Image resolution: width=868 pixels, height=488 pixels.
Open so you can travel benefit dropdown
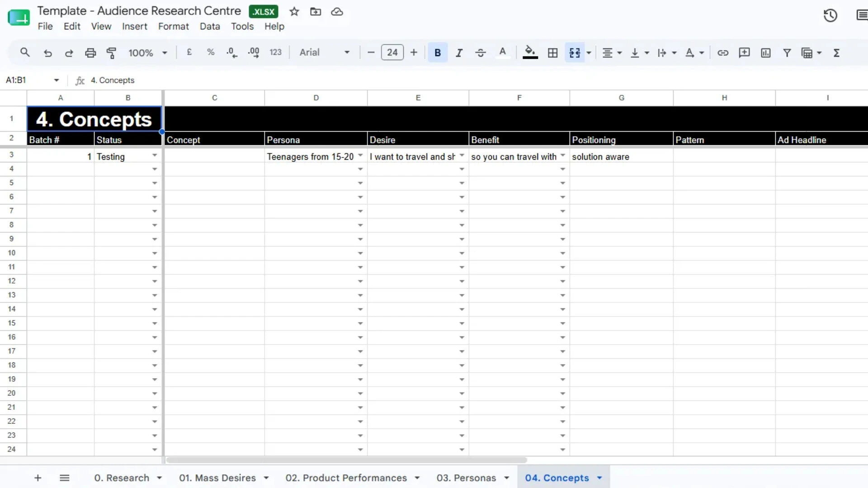[x=563, y=155]
